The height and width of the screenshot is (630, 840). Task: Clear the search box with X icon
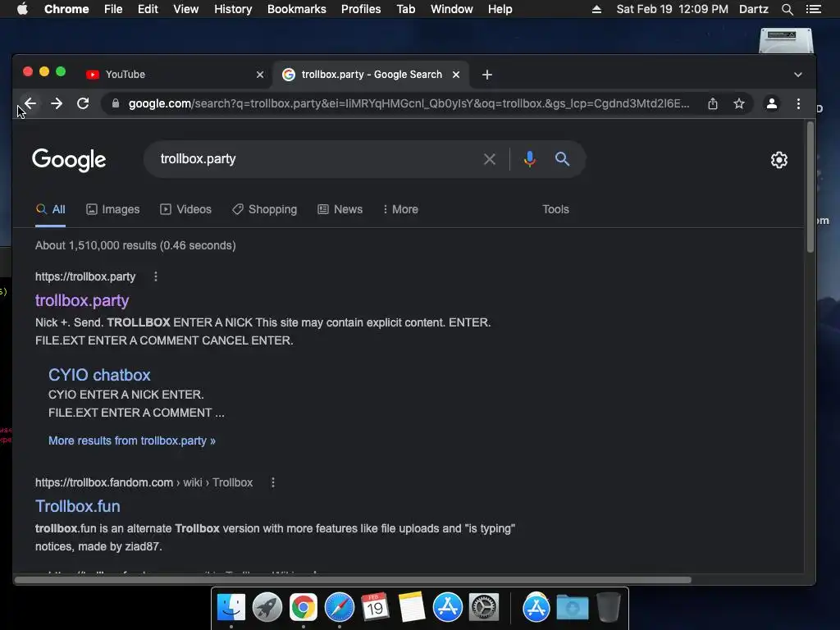489,159
